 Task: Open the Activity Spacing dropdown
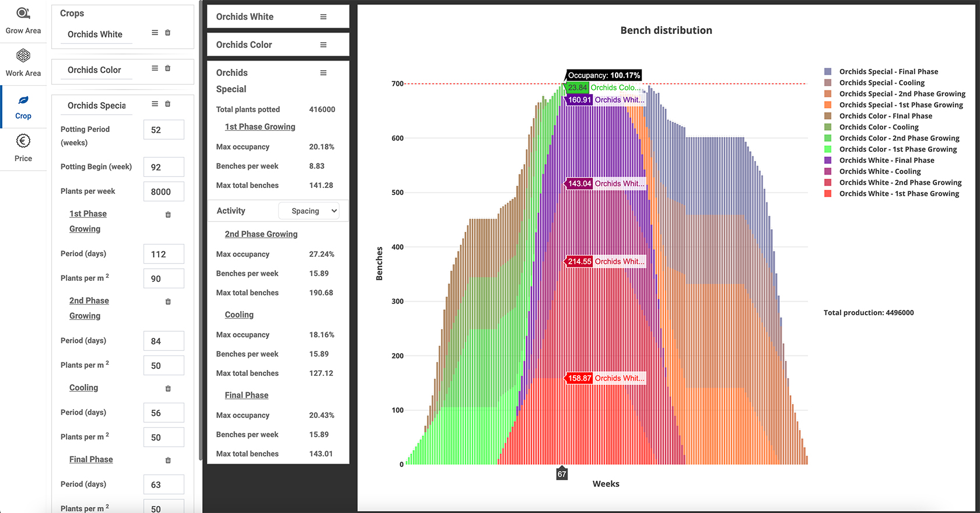[314, 211]
